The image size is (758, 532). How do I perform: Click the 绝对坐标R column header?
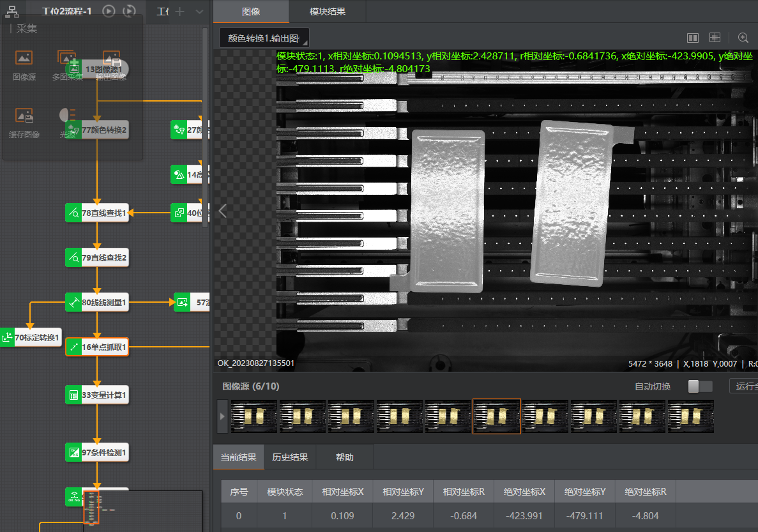click(646, 491)
